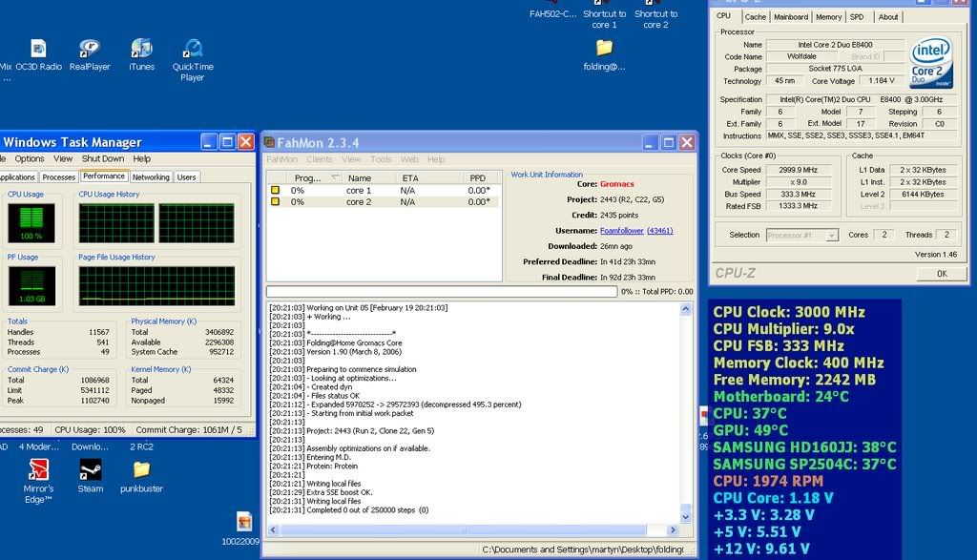Switch to the Users tab
This screenshot has width=977, height=560.
pos(186,177)
